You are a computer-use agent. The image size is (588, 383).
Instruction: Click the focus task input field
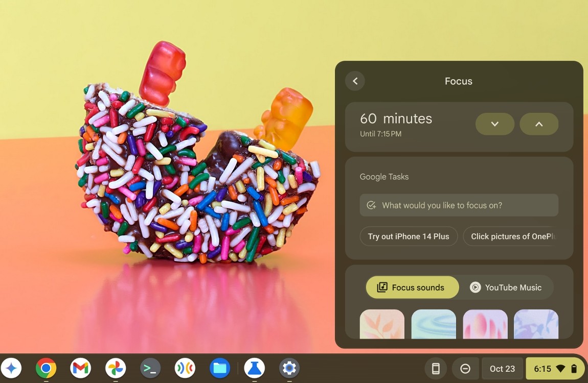[x=459, y=205]
